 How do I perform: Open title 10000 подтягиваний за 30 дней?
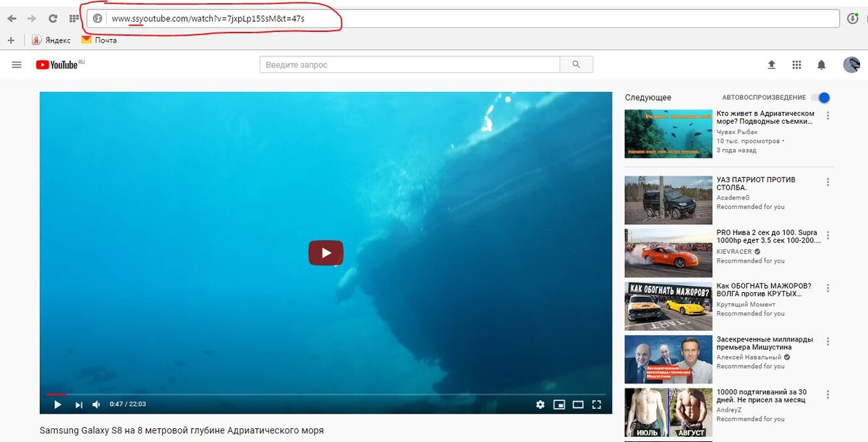pyautogui.click(x=762, y=396)
